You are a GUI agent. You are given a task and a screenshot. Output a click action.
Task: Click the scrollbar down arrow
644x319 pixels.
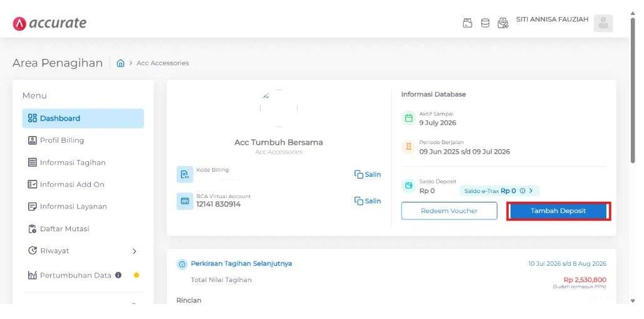pyautogui.click(x=633, y=301)
